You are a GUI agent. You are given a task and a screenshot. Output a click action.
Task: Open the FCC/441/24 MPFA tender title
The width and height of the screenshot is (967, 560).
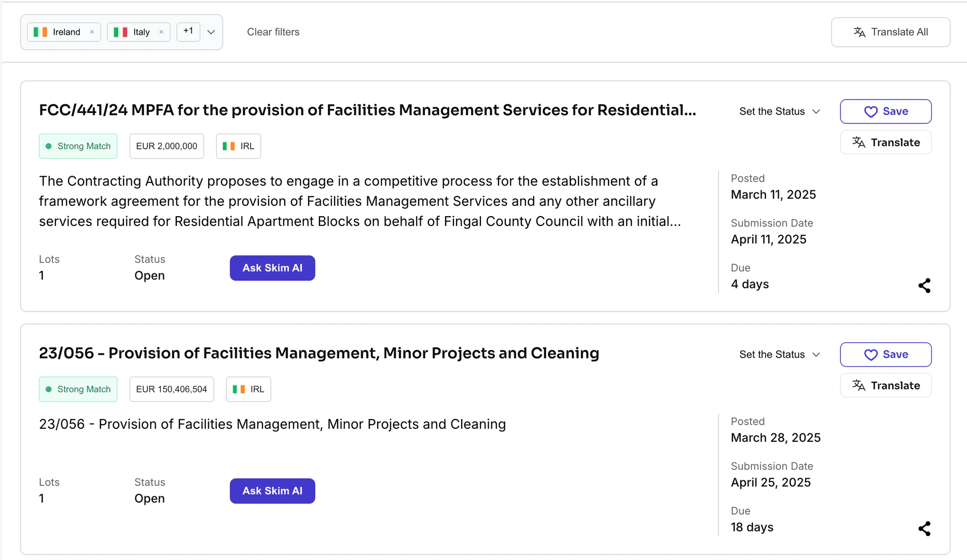point(367,110)
